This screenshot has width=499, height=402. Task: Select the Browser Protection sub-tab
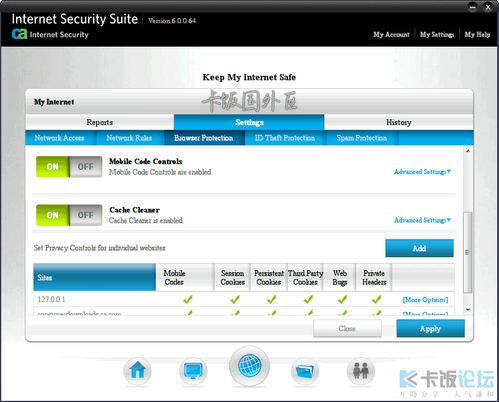coord(204,138)
